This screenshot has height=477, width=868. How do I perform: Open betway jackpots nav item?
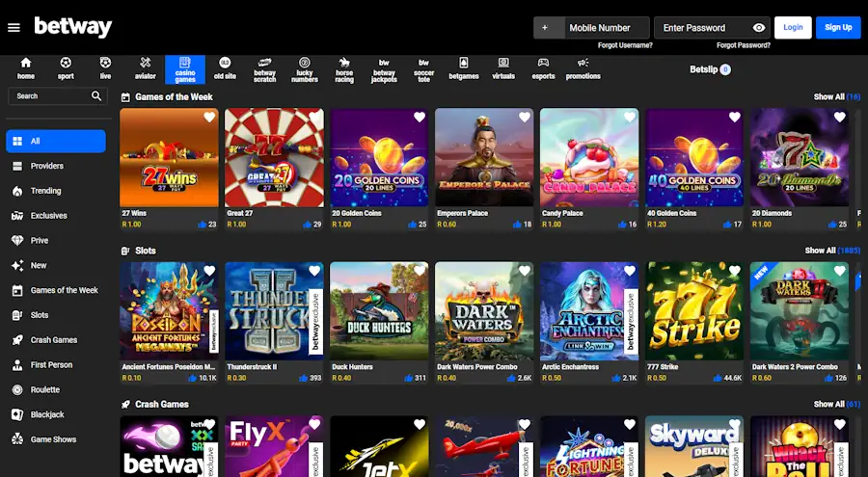[384, 69]
